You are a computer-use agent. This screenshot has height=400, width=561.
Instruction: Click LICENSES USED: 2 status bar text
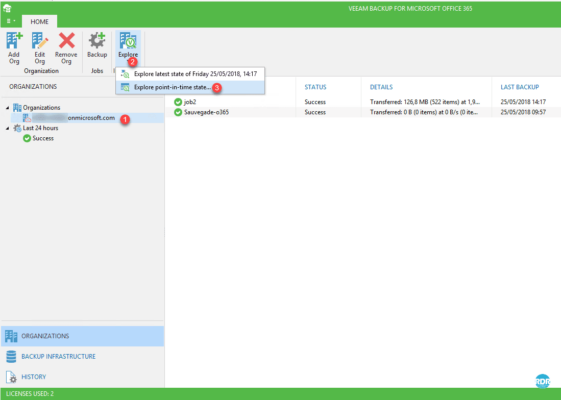[30, 394]
